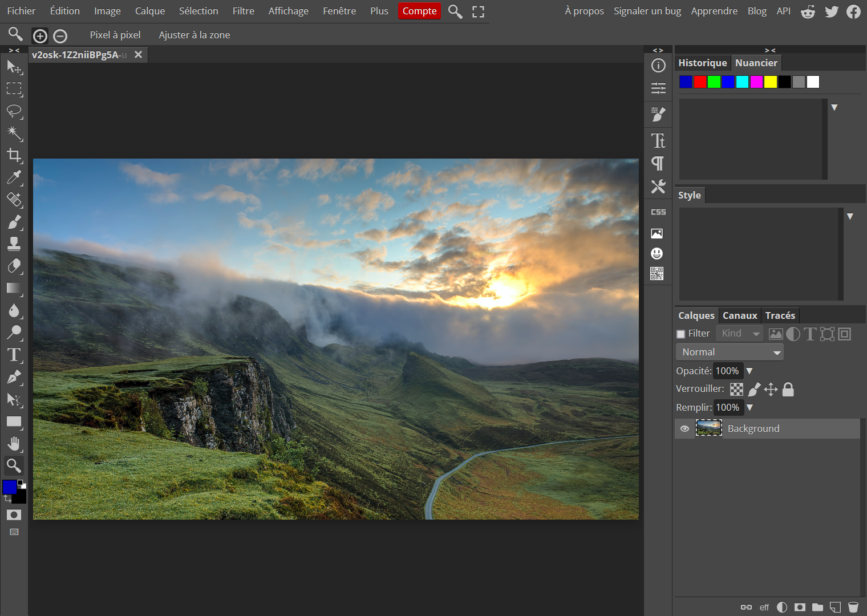Viewport: 867px width, 616px height.
Task: Click the zoom in plus icon
Action: coord(40,36)
